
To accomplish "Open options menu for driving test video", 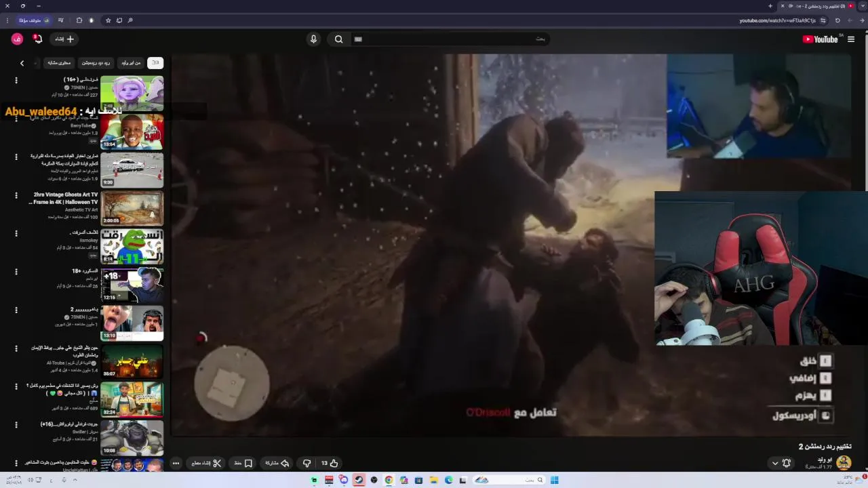I will pos(16,157).
